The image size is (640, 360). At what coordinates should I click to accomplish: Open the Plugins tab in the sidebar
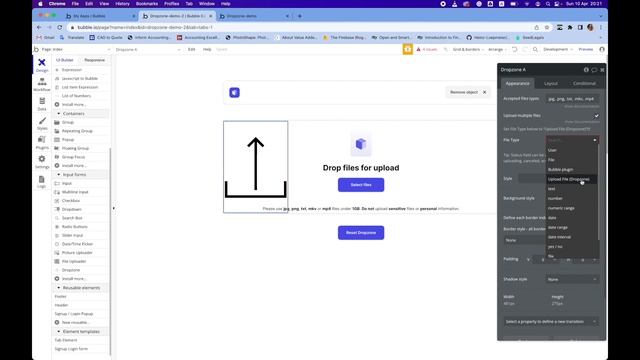pyautogui.click(x=42, y=143)
